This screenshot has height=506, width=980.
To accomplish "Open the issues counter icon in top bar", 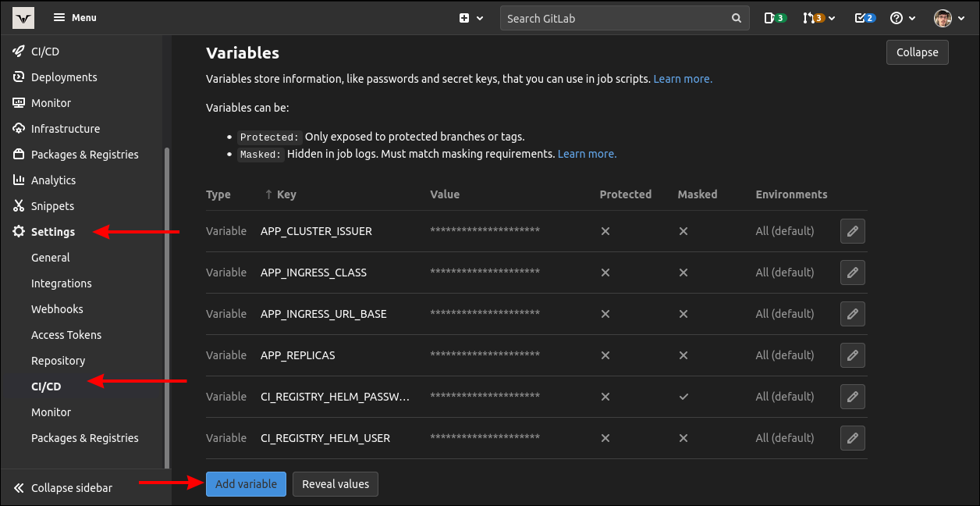I will tap(774, 18).
